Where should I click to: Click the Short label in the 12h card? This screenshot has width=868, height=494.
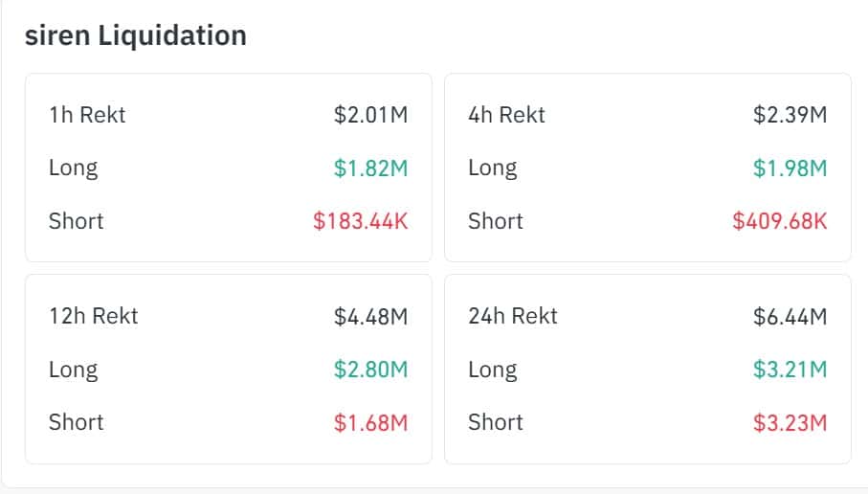76,422
